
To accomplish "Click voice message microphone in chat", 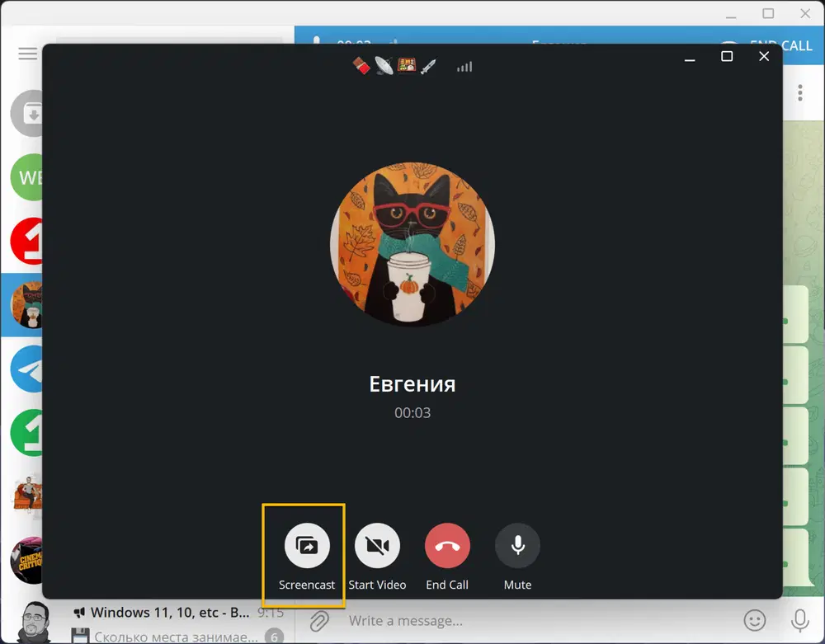I will pos(799,621).
